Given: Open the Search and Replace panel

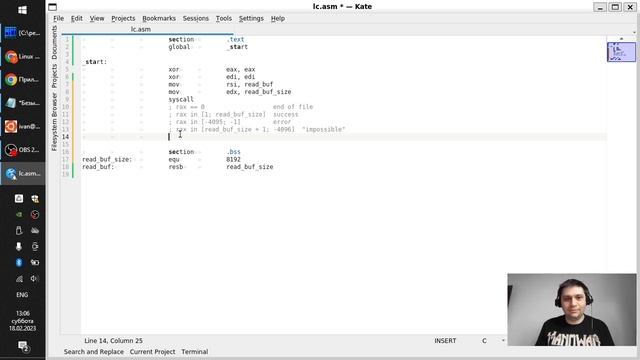Looking at the screenshot, I should click(93, 351).
